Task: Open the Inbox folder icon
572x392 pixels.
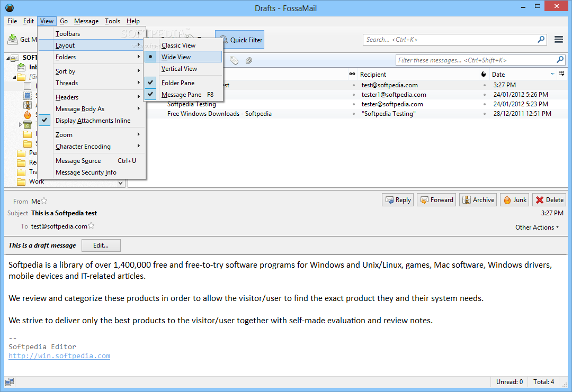Action: click(x=22, y=67)
